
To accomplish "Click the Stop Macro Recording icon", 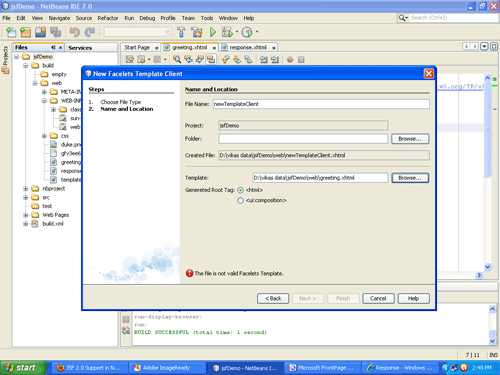I will point(301,60).
